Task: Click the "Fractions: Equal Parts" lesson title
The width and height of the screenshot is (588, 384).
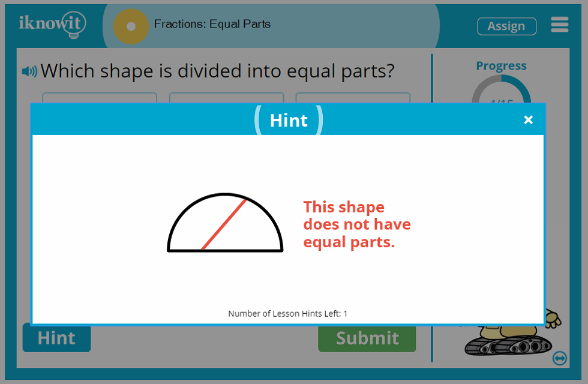Action: (x=212, y=25)
